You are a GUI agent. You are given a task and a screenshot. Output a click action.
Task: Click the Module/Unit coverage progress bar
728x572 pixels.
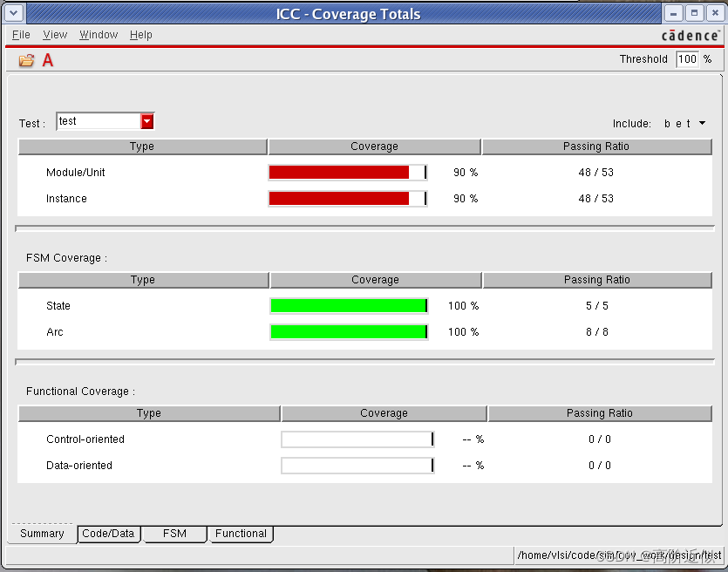pyautogui.click(x=348, y=173)
